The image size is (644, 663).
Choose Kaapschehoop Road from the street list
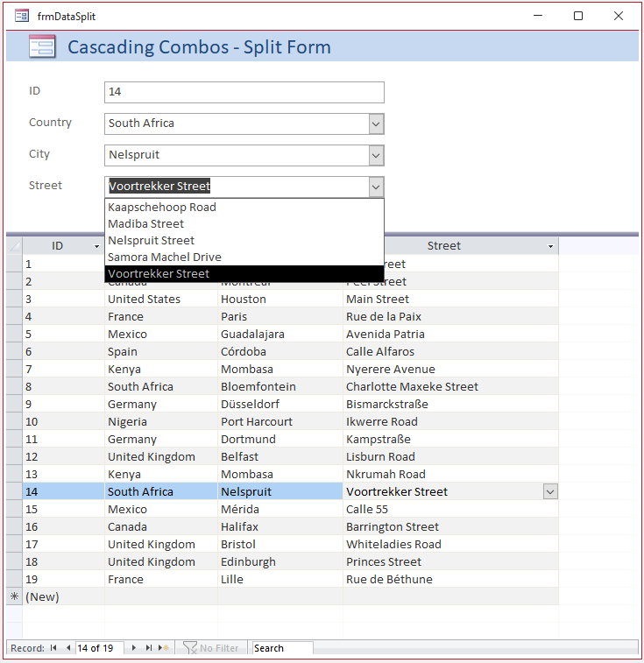click(244, 208)
